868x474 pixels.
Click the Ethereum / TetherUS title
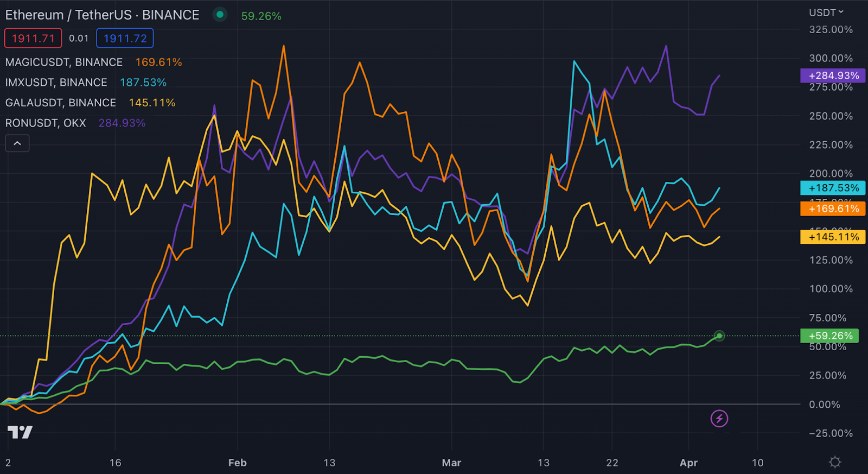pyautogui.click(x=102, y=15)
